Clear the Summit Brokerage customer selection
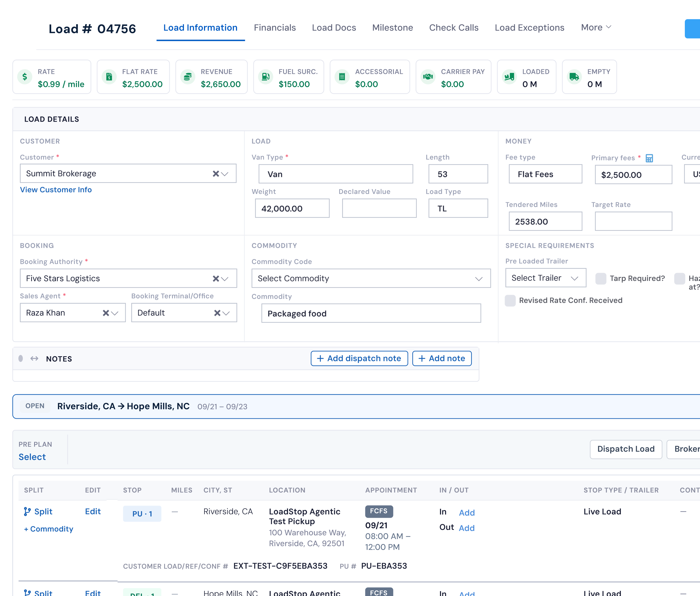Image resolution: width=700 pixels, height=596 pixels. click(x=216, y=174)
